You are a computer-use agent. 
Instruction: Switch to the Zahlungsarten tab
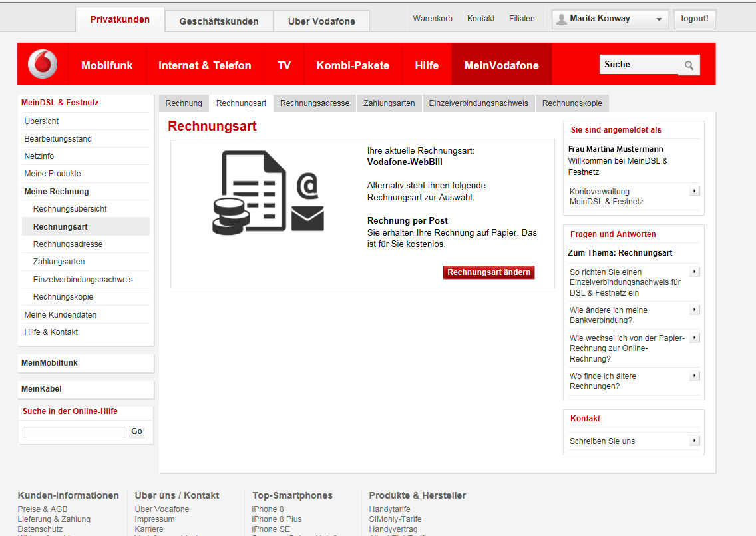[389, 103]
